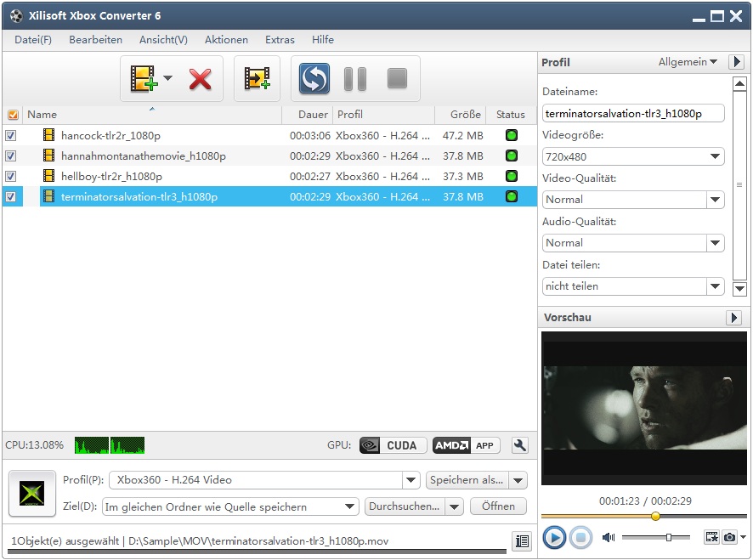The image size is (753, 560).
Task: Open the Add File dropdown arrow
Action: click(x=167, y=78)
